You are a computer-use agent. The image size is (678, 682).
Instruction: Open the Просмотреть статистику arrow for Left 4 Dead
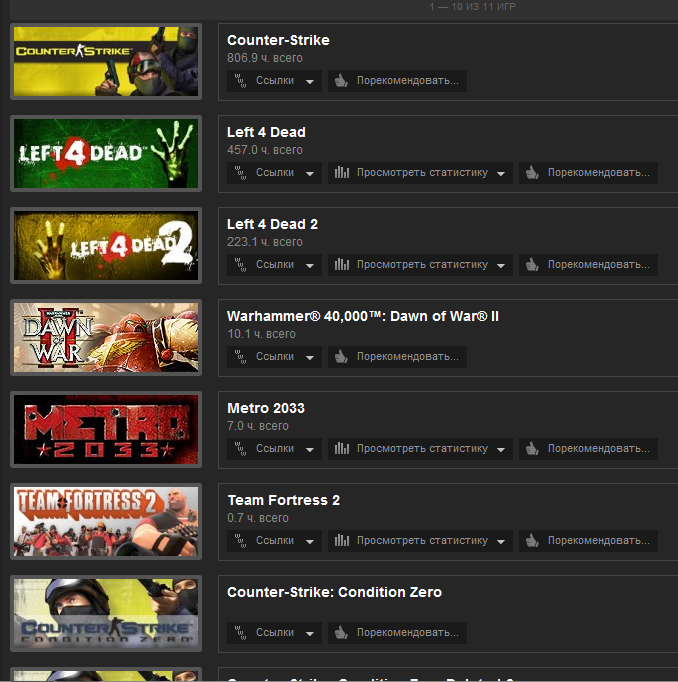(x=501, y=174)
